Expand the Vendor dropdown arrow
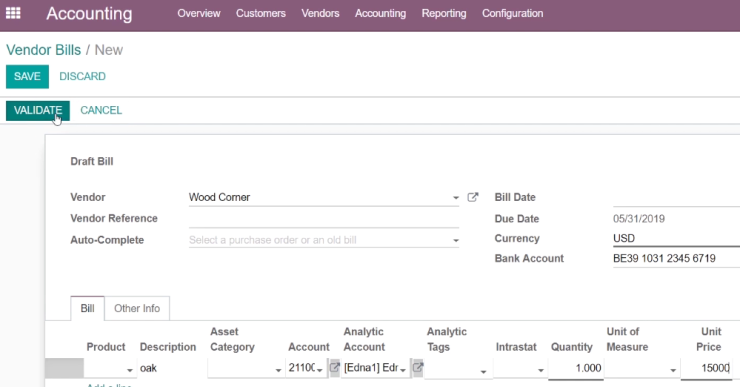Image resolution: width=740 pixels, height=387 pixels. pyautogui.click(x=455, y=198)
